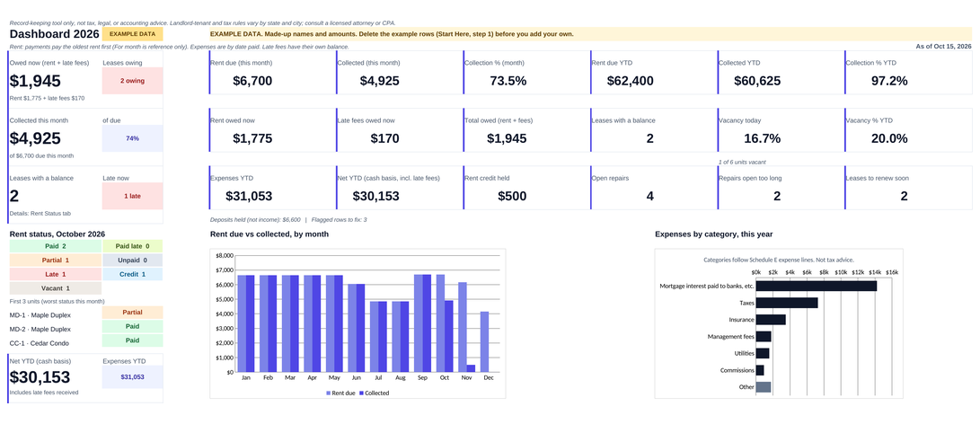The image size is (980, 424).
Task: Click the Collection % (month) 73.5% value
Action: point(507,81)
